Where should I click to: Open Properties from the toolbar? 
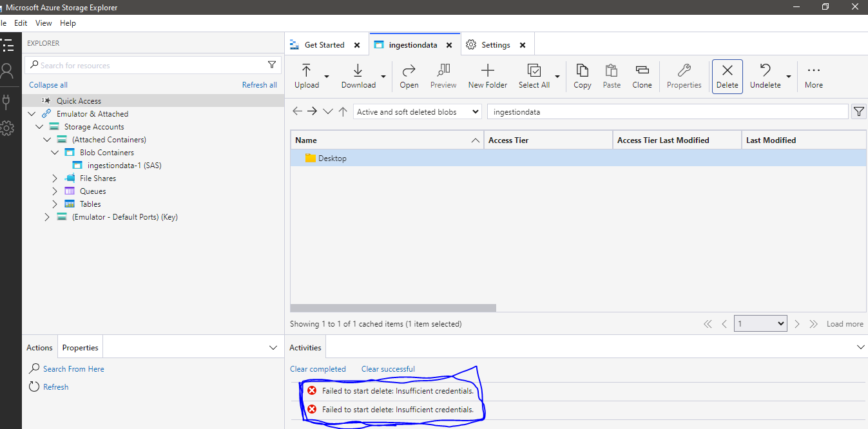click(684, 76)
